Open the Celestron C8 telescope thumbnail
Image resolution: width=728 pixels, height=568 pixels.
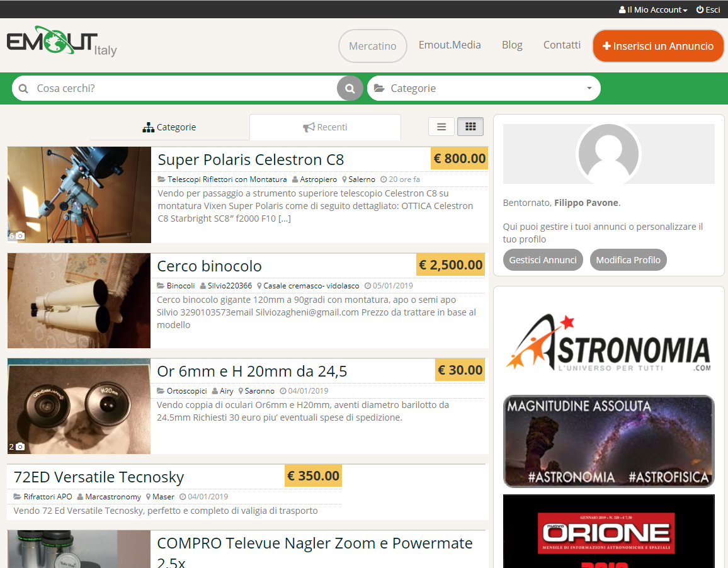pyautogui.click(x=79, y=195)
